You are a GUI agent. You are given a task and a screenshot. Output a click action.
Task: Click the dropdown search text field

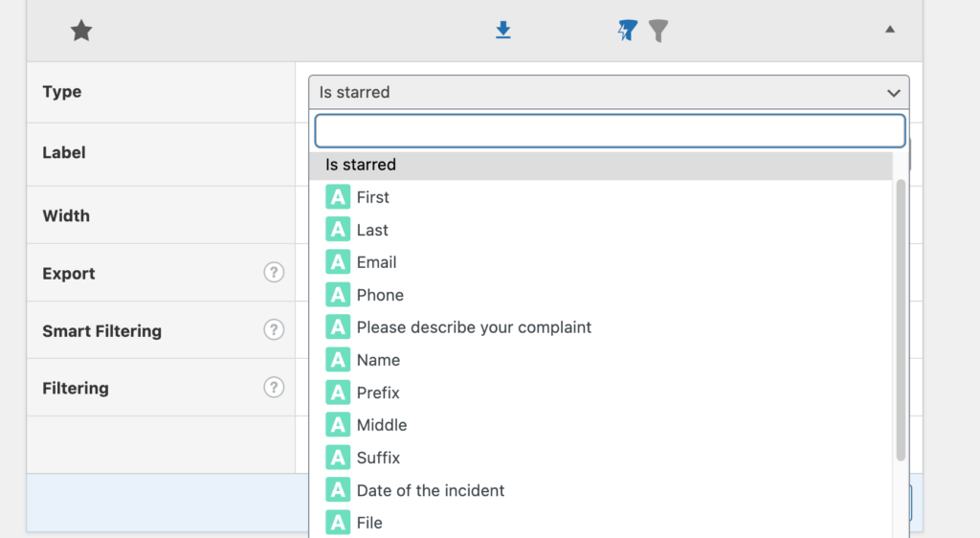point(609,131)
